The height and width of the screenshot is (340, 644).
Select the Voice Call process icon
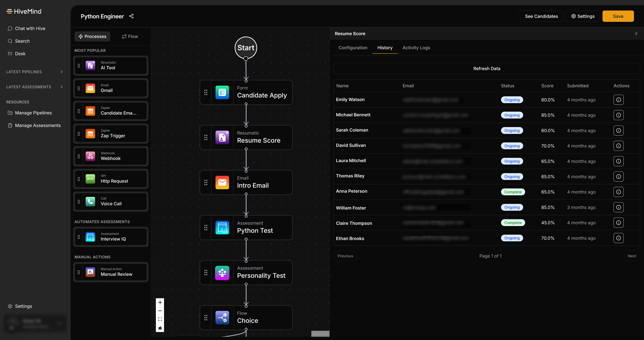pyautogui.click(x=90, y=201)
